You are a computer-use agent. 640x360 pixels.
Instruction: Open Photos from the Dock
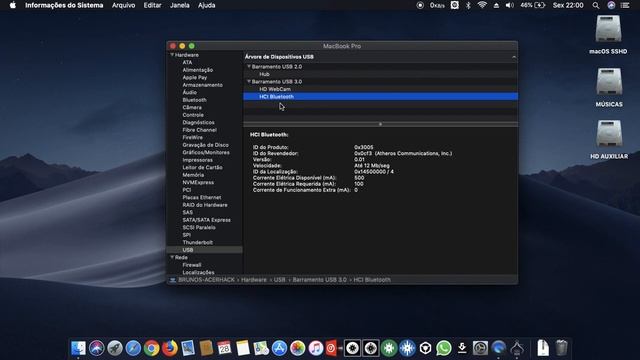298,348
